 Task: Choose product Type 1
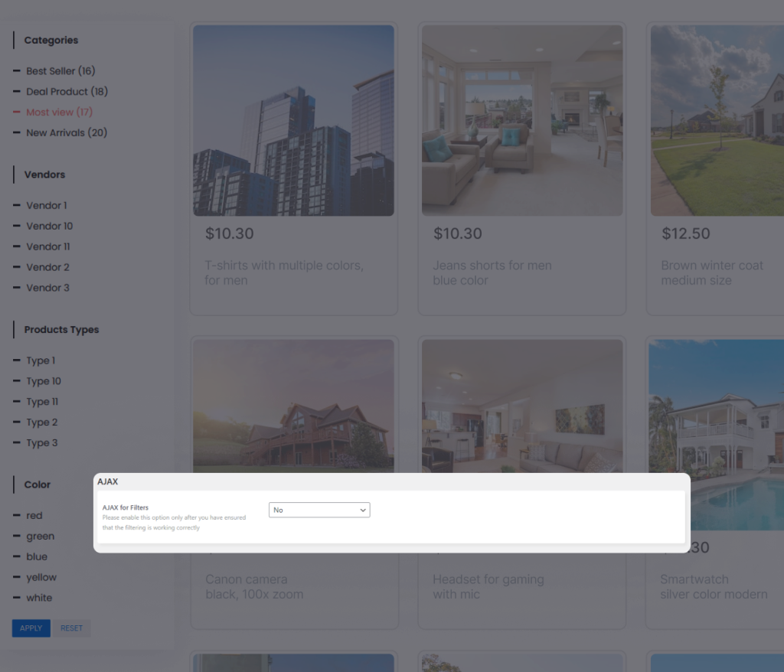point(41,360)
